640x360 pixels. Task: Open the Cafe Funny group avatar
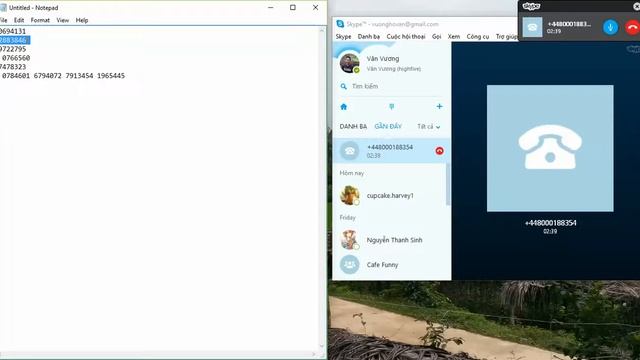(350, 264)
